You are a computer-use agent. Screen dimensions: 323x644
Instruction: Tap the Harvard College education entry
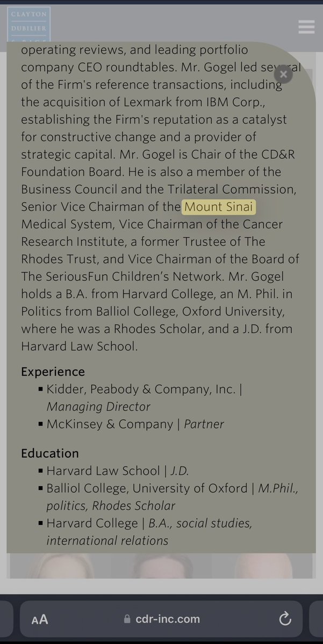(93, 523)
